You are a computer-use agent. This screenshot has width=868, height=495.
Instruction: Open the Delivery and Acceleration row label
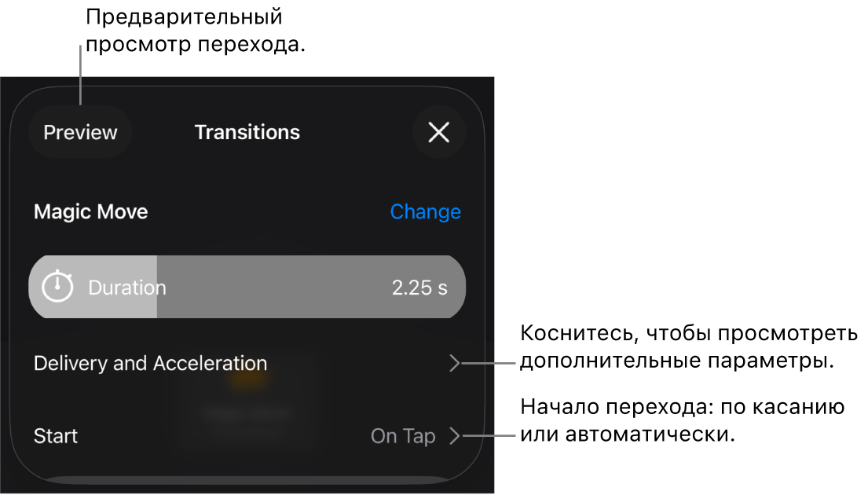click(151, 363)
